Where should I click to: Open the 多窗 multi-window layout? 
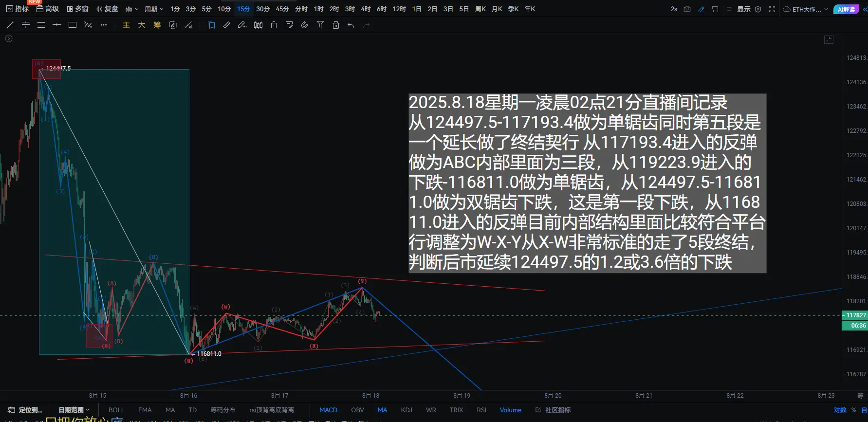[78, 9]
